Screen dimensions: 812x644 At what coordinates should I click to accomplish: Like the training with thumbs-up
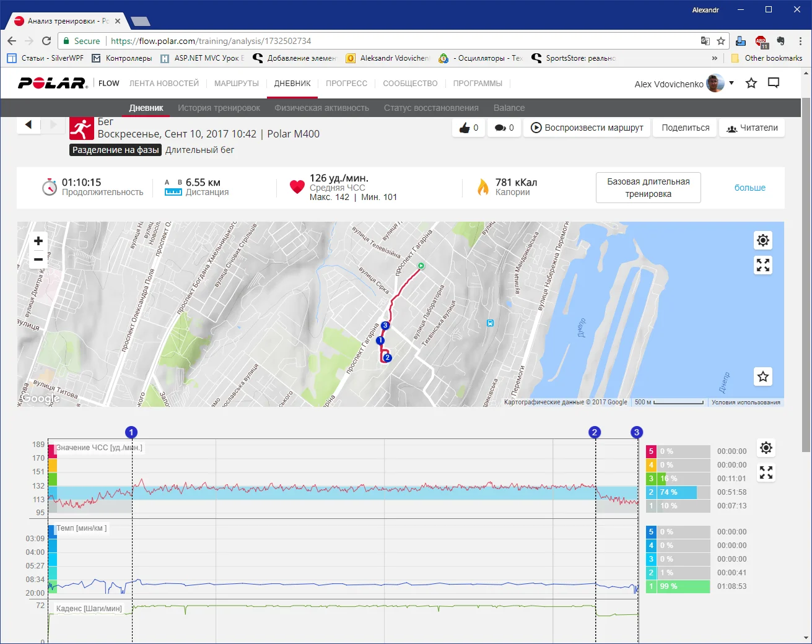tap(468, 128)
